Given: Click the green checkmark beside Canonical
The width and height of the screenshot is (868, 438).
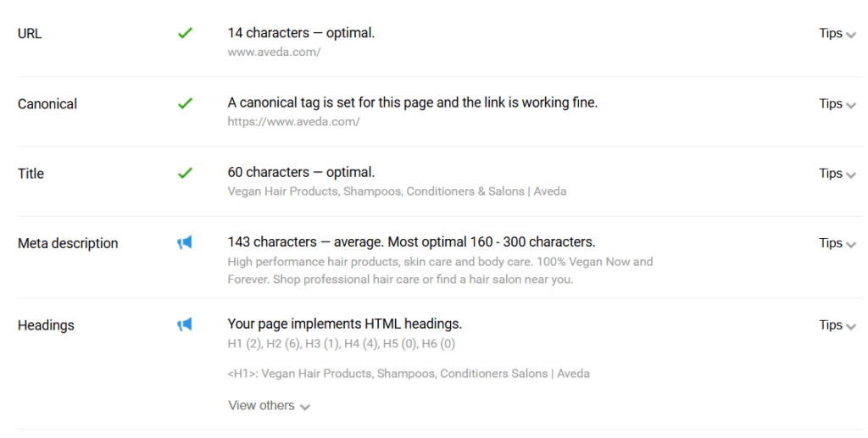Looking at the screenshot, I should pos(185,103).
